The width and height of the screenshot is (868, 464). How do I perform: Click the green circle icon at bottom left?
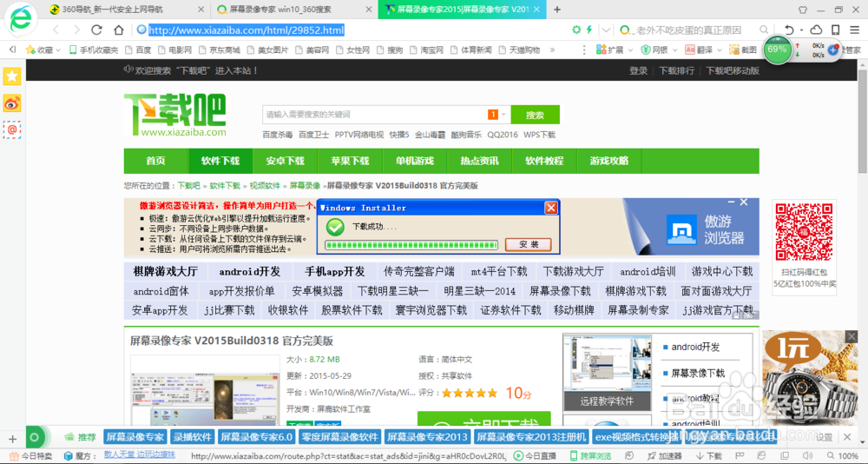[35, 437]
